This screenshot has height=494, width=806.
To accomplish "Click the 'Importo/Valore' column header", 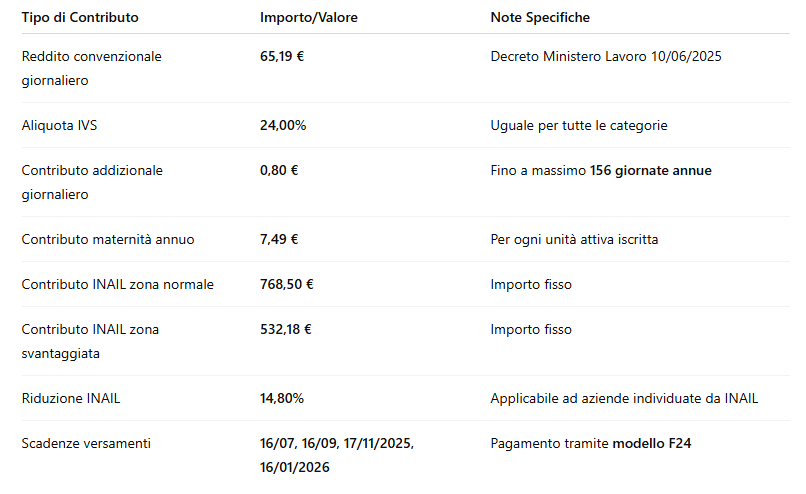I will [x=308, y=18].
